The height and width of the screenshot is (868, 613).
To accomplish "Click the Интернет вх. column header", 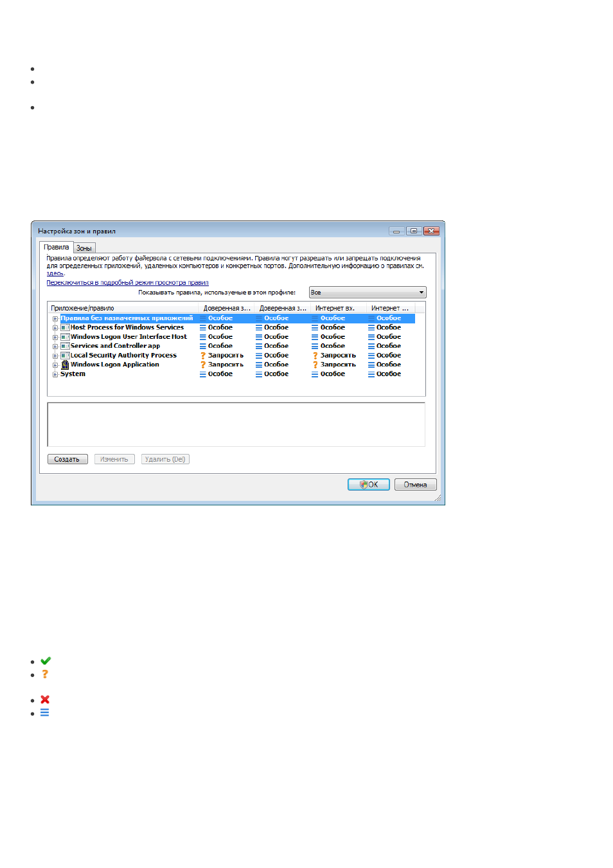I will (x=339, y=309).
